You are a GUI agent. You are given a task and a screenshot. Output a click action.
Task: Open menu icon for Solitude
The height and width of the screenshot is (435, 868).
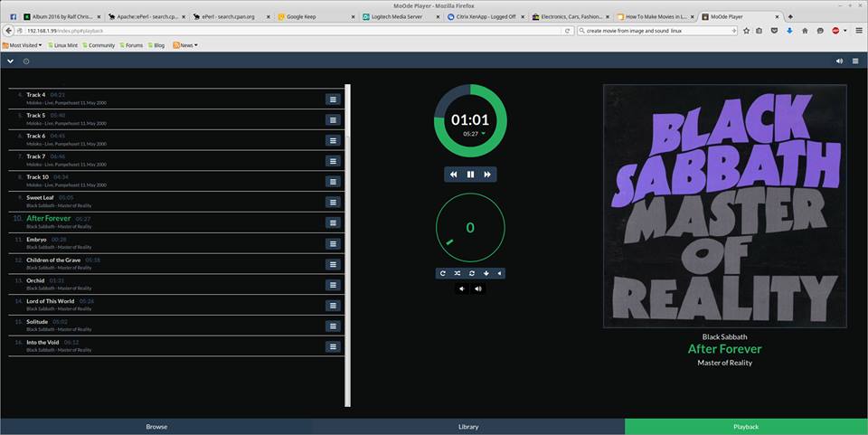[x=333, y=326]
